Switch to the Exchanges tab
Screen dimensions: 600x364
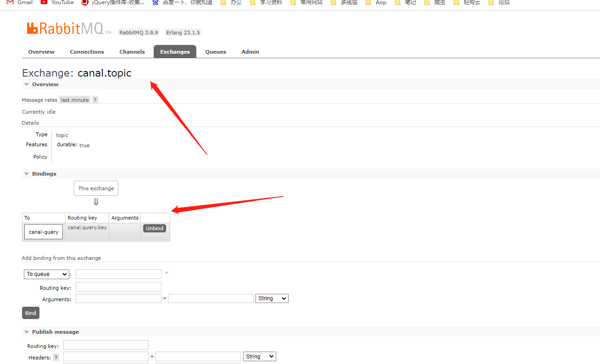[175, 52]
